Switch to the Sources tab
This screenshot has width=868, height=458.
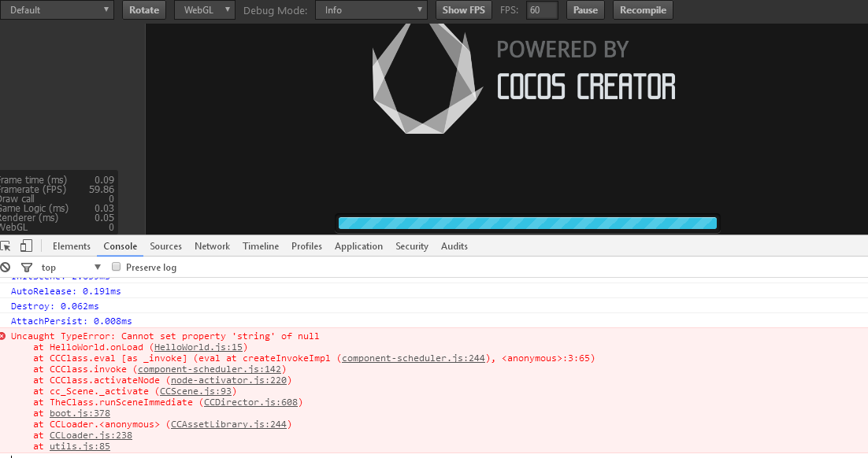165,246
